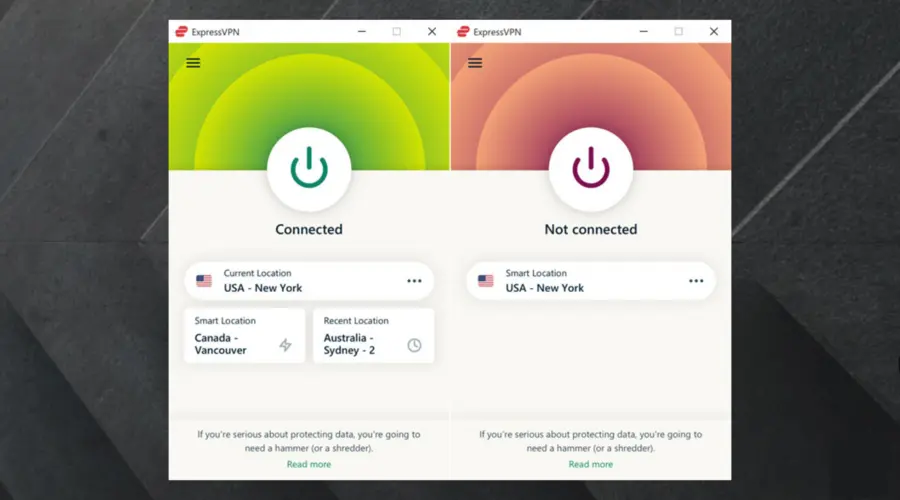Click the USA flag beside Smart Location
This screenshot has height=500, width=900.
pos(486,281)
